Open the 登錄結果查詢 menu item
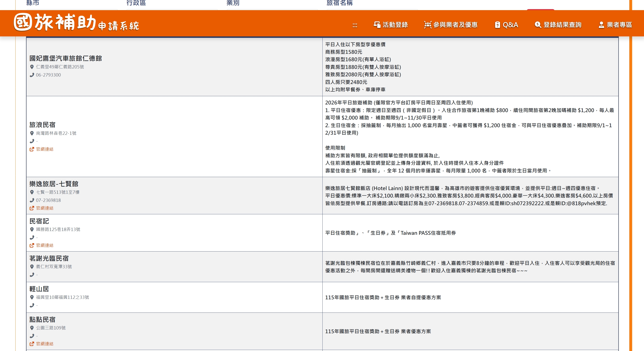 click(x=558, y=25)
